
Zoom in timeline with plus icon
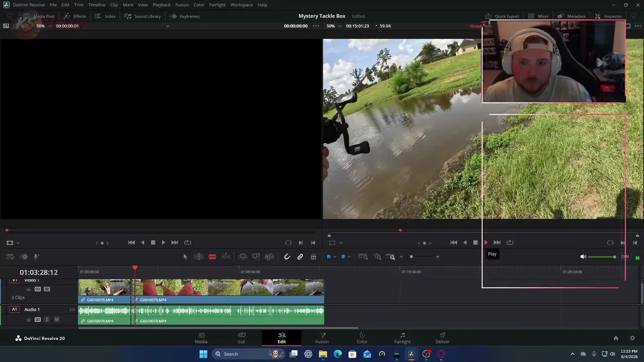(x=437, y=257)
